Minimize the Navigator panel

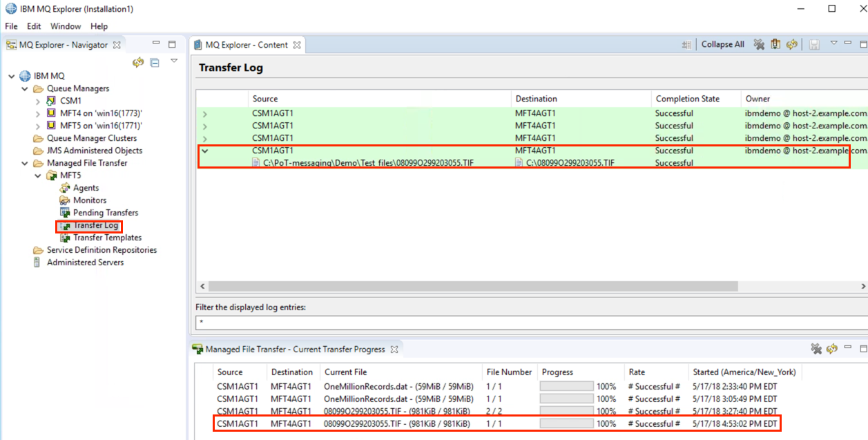click(x=155, y=44)
